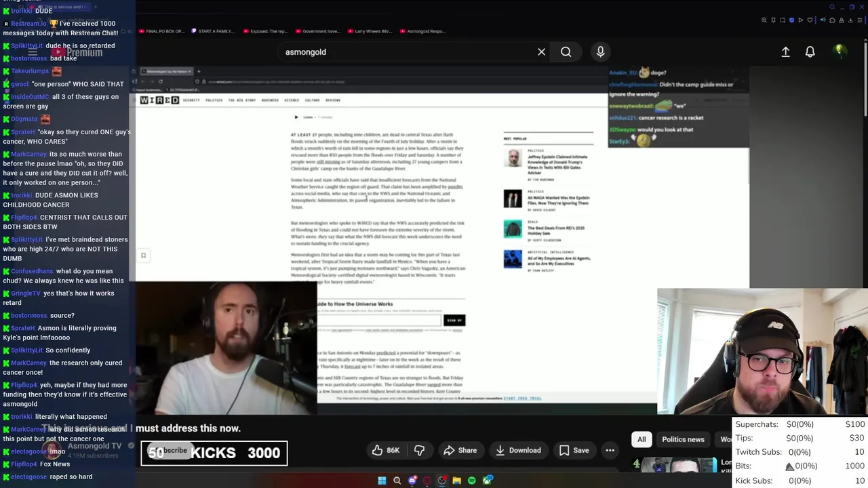This screenshot has height=488, width=868.
Task: Click the browser tab search icon
Action: [x=832, y=7]
